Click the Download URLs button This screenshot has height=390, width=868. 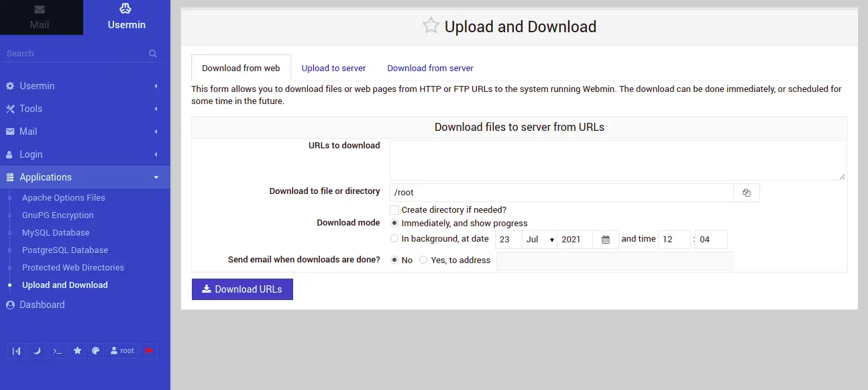pos(242,289)
